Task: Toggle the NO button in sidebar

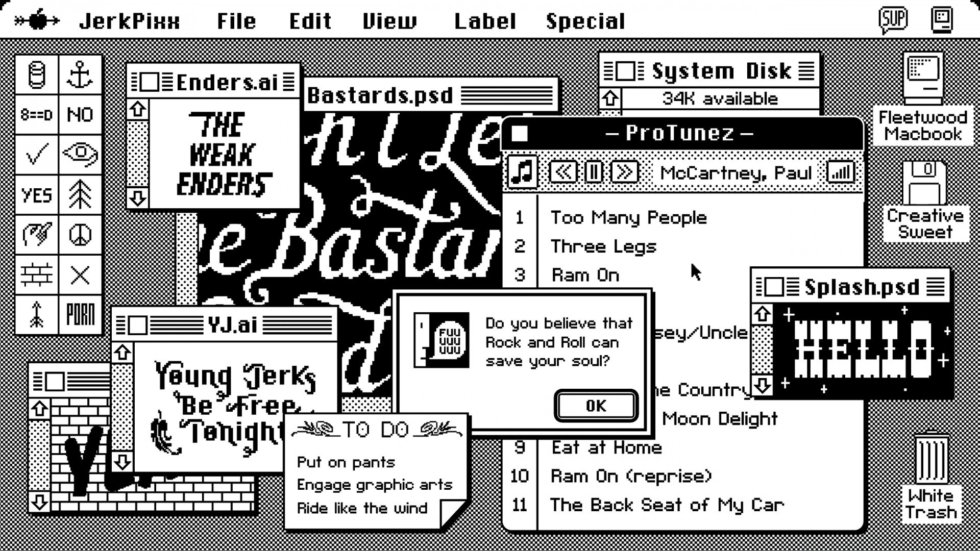Action: 80,115
